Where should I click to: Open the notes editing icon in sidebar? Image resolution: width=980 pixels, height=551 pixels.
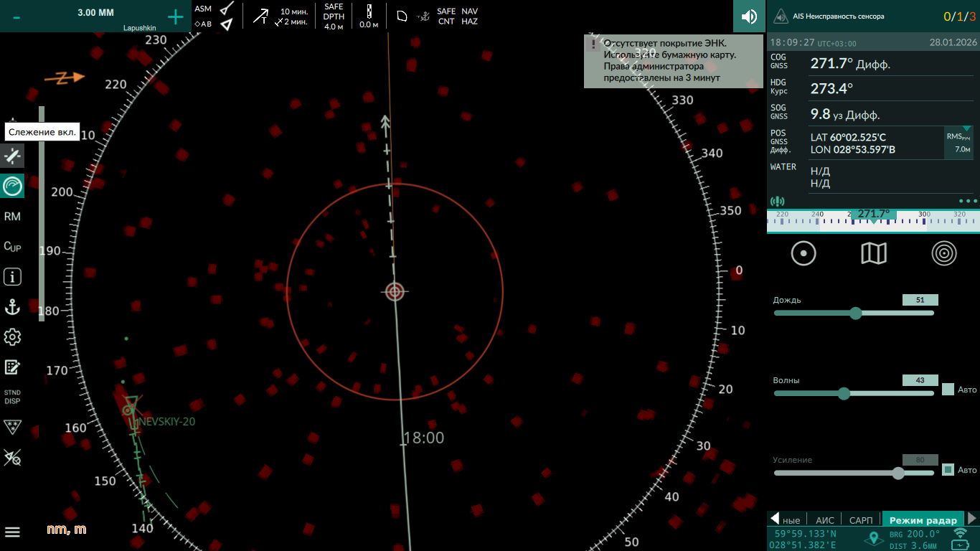pyautogui.click(x=12, y=367)
